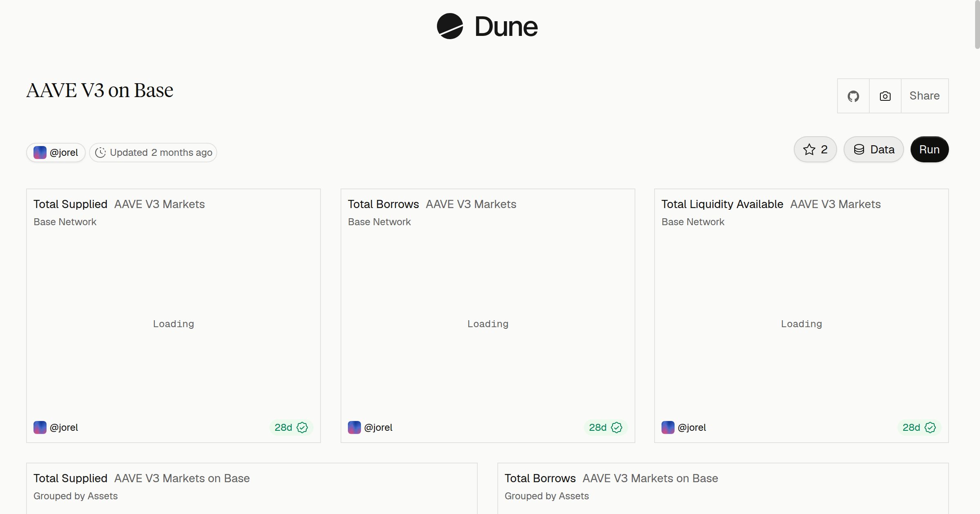Click 28d verified badge in Total Supplied card

291,427
